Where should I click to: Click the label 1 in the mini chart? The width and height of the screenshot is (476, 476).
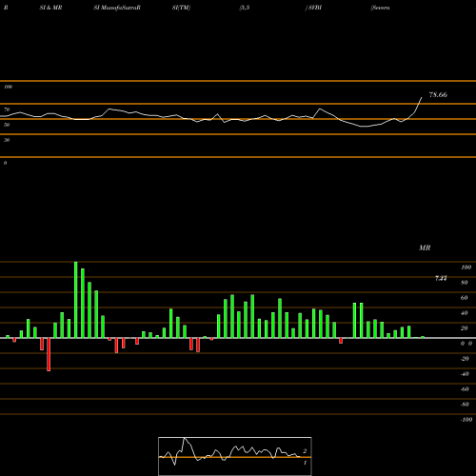click(305, 463)
